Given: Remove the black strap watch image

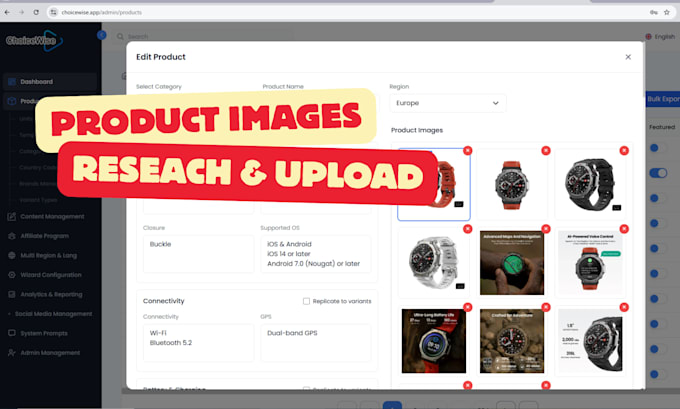Looking at the screenshot, I should 624,151.
